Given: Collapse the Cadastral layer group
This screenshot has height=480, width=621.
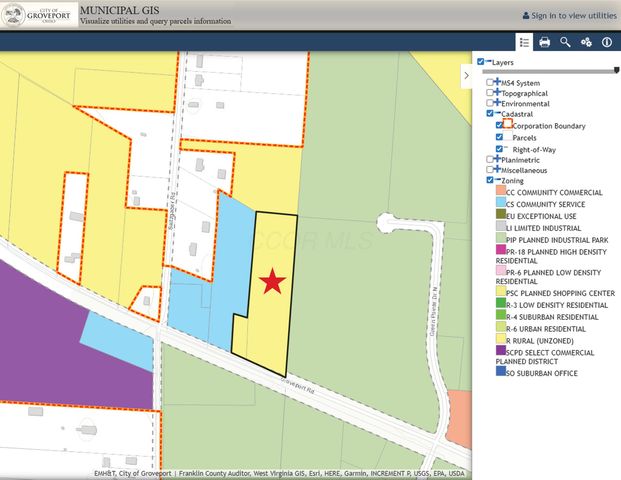Looking at the screenshot, I should [497, 114].
